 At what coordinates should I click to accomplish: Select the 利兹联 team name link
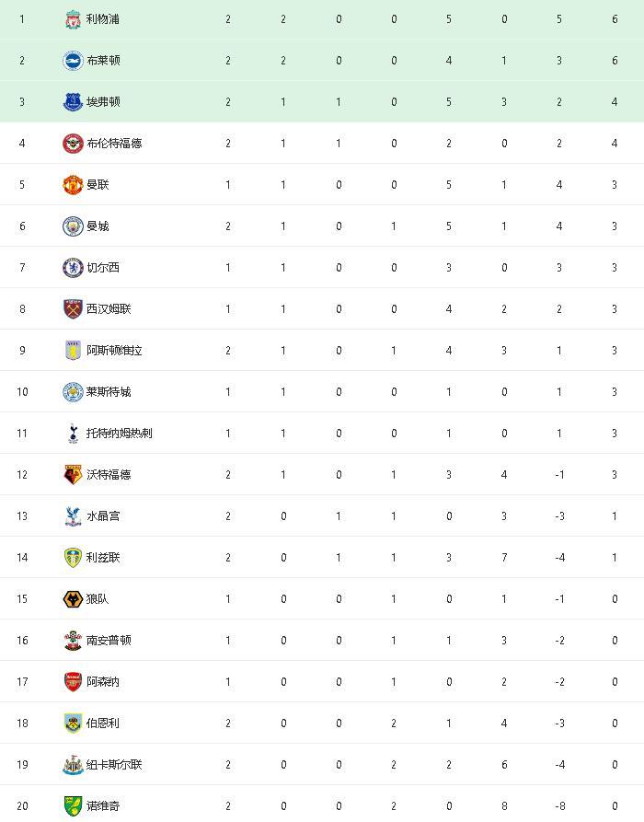pyautogui.click(x=103, y=558)
